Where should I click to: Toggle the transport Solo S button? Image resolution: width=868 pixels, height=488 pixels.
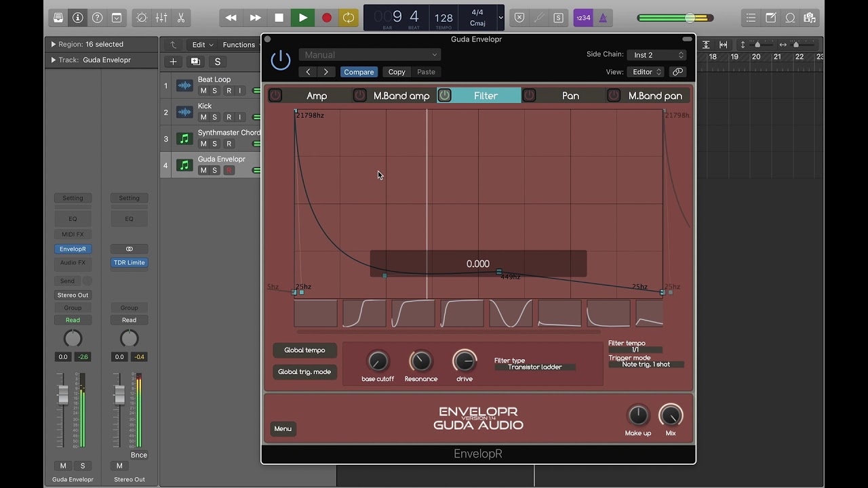pos(558,18)
